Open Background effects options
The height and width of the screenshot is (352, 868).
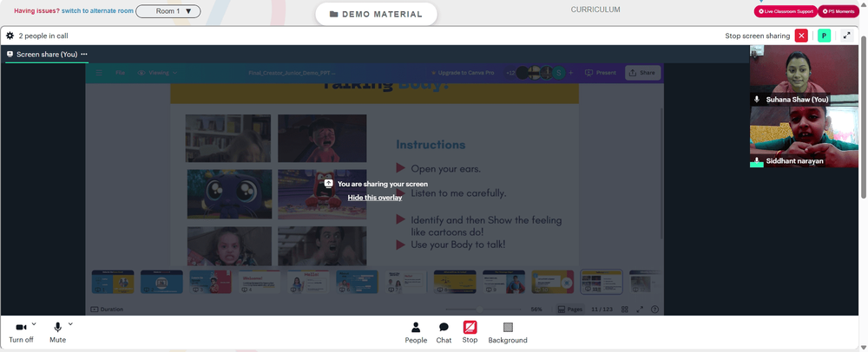pyautogui.click(x=508, y=333)
